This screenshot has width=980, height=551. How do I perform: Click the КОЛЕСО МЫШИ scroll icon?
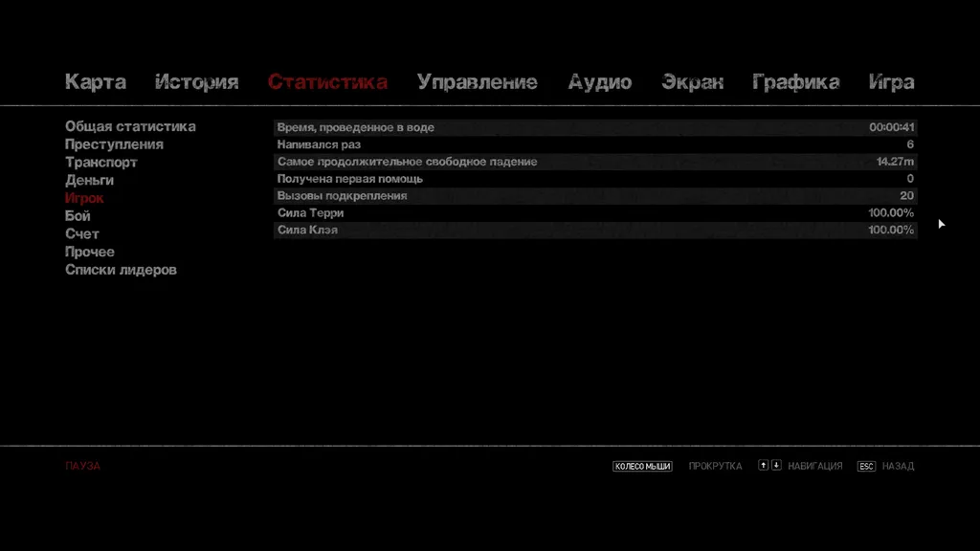(x=642, y=467)
